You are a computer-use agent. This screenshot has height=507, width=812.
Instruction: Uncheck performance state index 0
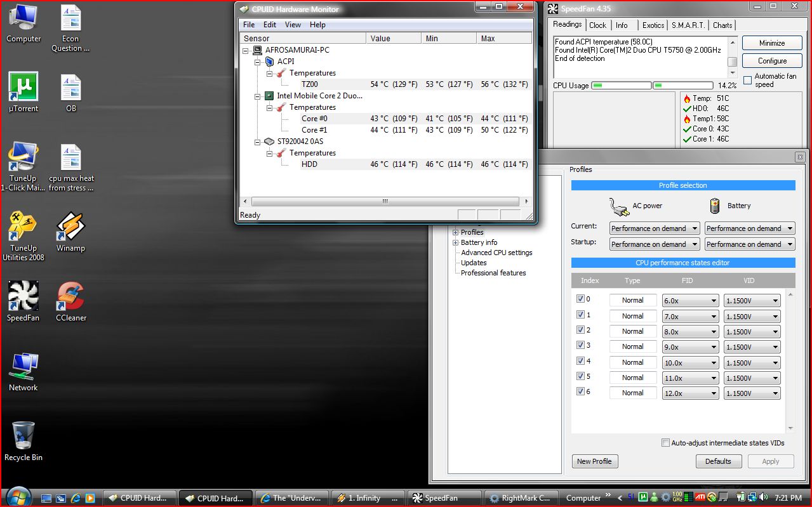[580, 299]
